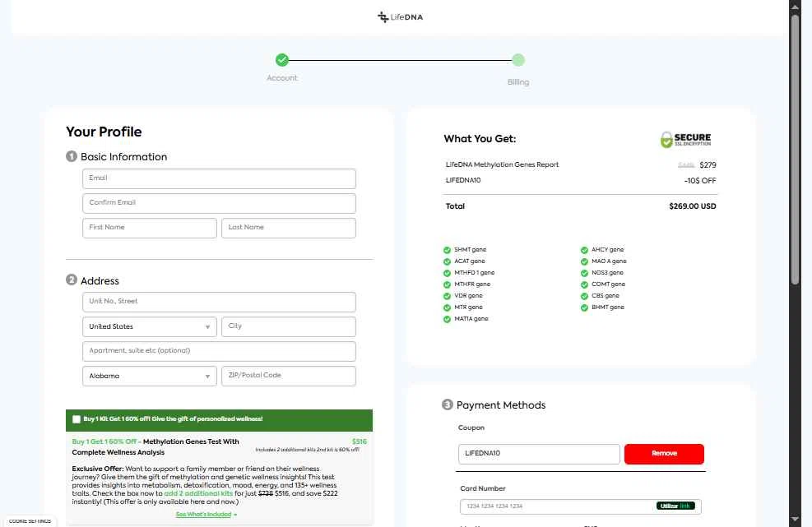This screenshot has width=812, height=527.
Task: Click the green check beside MTR gene
Action: [x=447, y=307]
